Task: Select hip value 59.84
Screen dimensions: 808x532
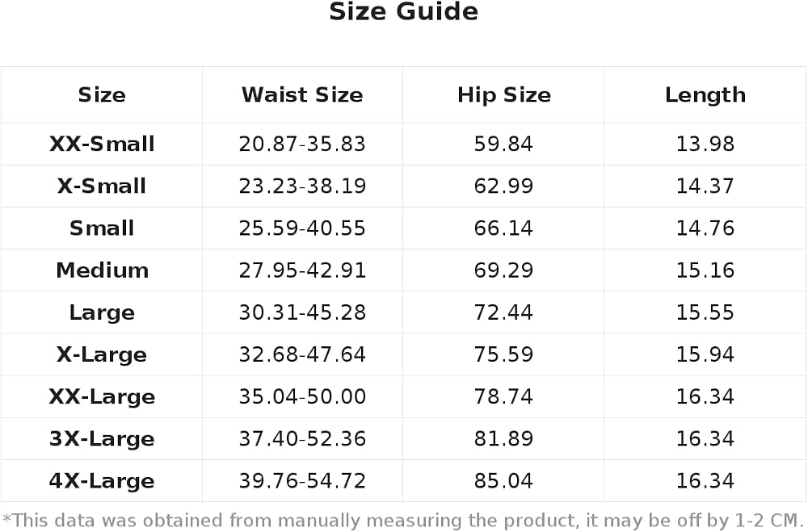Action: click(503, 144)
